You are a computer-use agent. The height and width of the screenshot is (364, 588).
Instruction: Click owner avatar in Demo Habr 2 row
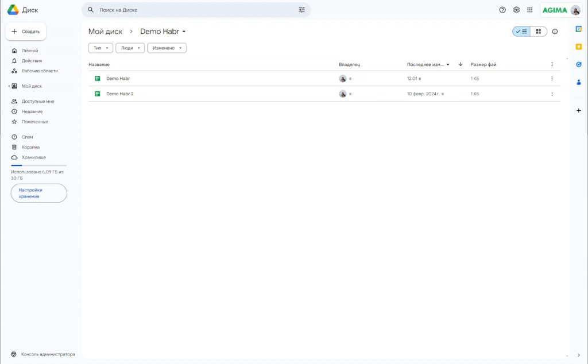tap(342, 94)
